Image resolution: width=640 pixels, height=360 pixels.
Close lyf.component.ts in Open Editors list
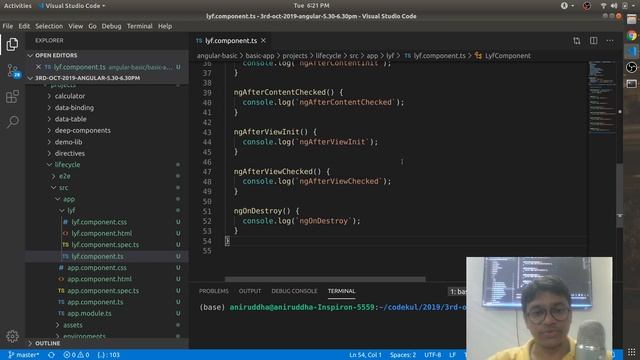tap(38, 67)
